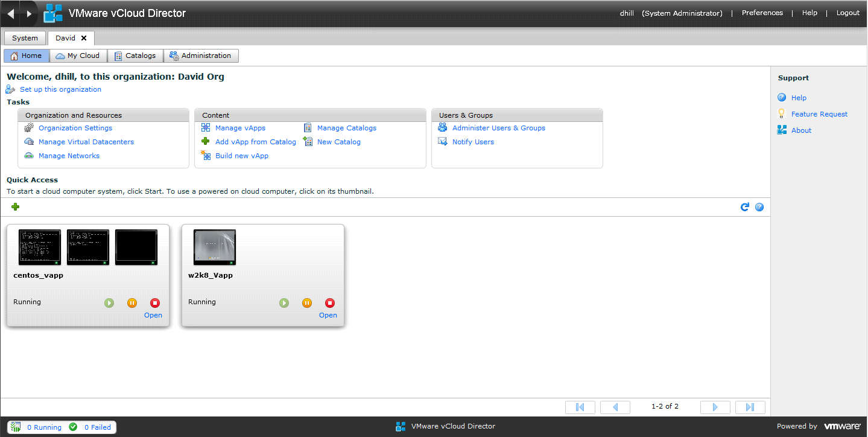Click the Support Help globe icon

(782, 97)
